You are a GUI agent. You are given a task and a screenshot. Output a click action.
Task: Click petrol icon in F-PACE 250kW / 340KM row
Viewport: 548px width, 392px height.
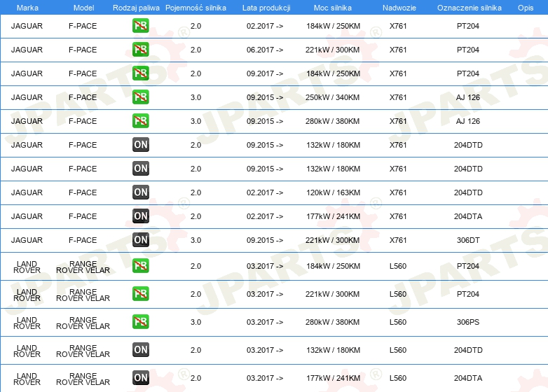(x=141, y=97)
